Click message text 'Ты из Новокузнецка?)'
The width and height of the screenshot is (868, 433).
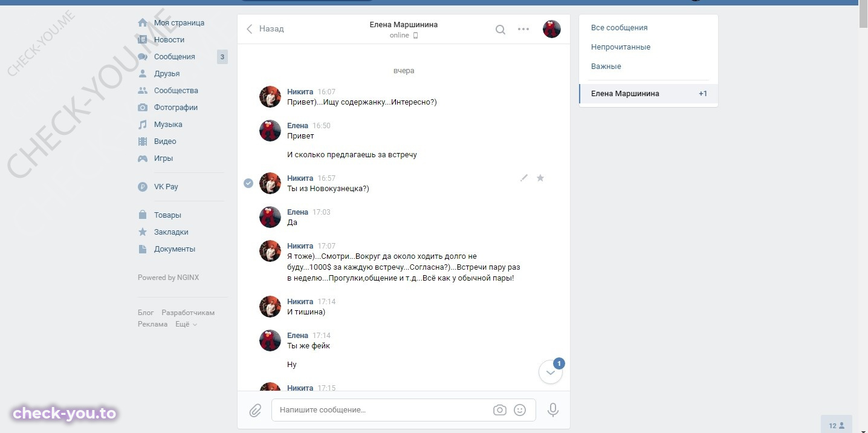coord(328,189)
